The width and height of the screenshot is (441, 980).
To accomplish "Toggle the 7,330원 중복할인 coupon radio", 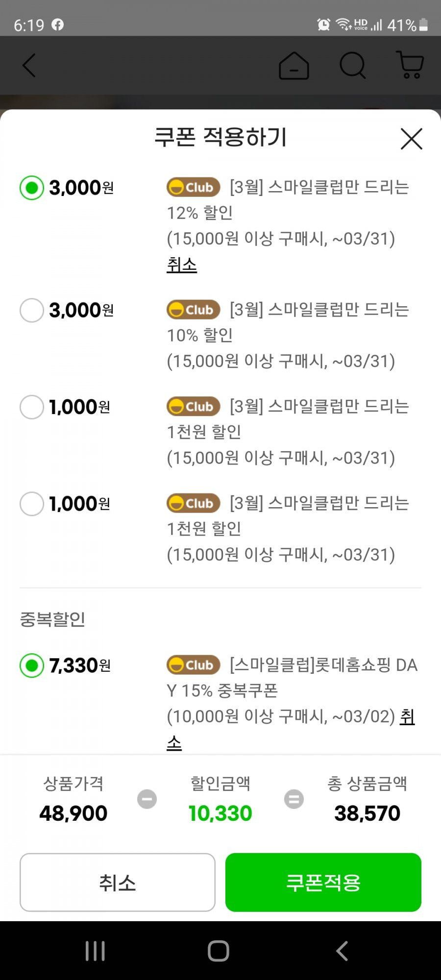I will (x=32, y=665).
